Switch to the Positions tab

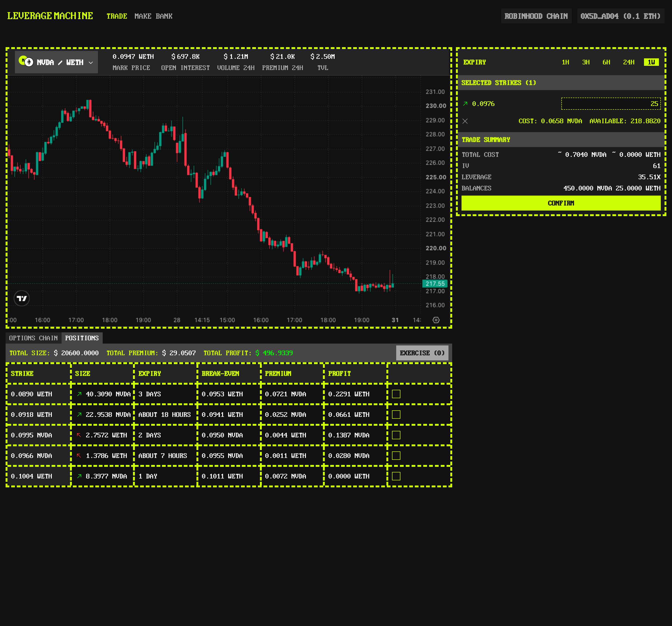click(x=82, y=338)
